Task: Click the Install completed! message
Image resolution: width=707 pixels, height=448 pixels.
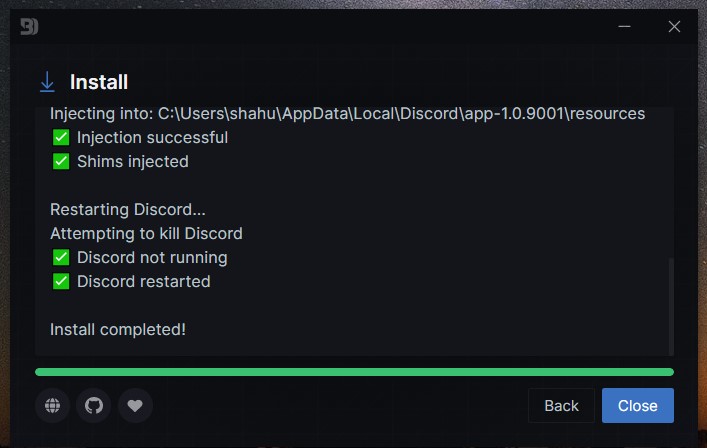Action: pyautogui.click(x=118, y=329)
